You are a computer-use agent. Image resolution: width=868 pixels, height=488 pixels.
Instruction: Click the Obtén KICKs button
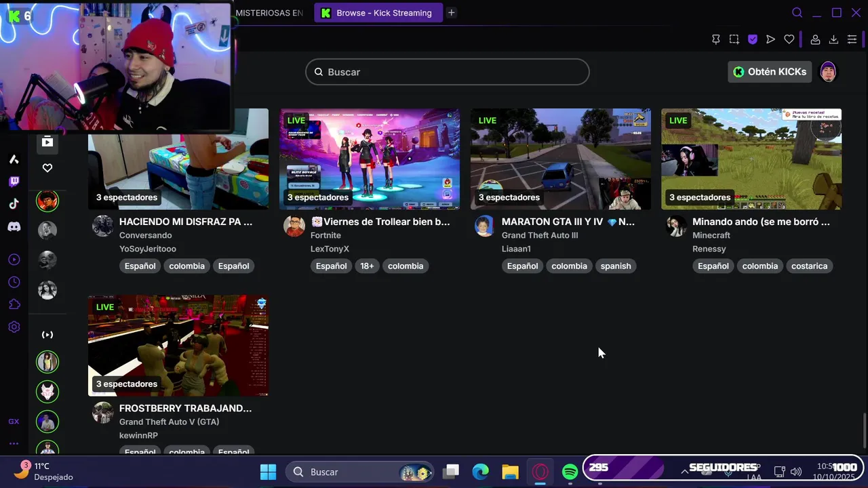click(x=770, y=72)
